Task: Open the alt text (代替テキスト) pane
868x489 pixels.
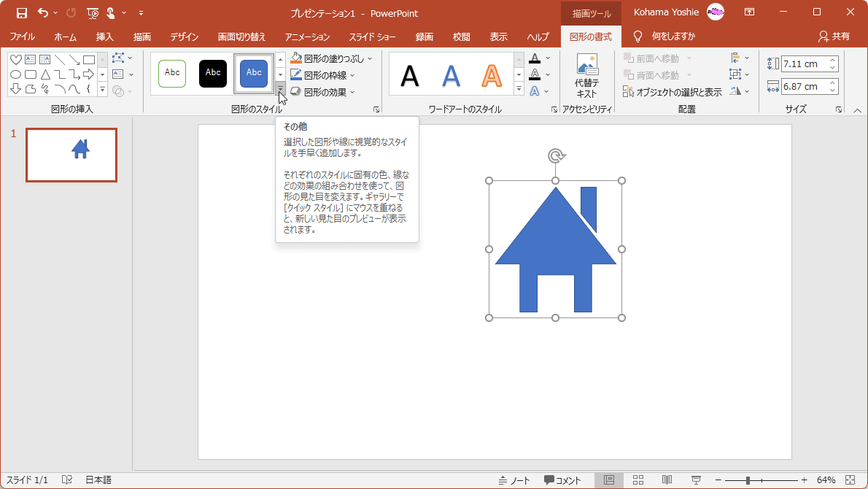Action: click(x=586, y=76)
